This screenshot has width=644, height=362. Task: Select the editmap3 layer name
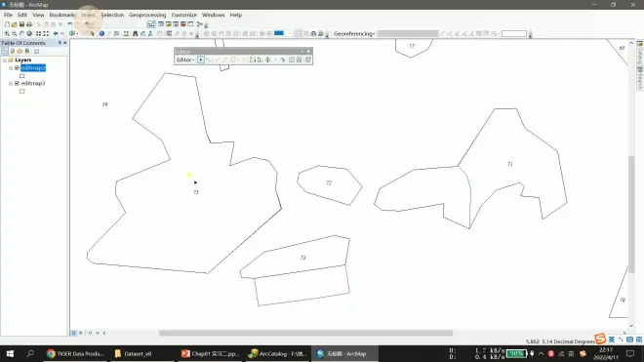pos(33,83)
